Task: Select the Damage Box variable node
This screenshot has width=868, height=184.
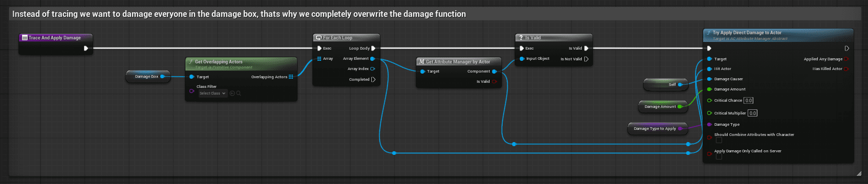Action: [148, 76]
